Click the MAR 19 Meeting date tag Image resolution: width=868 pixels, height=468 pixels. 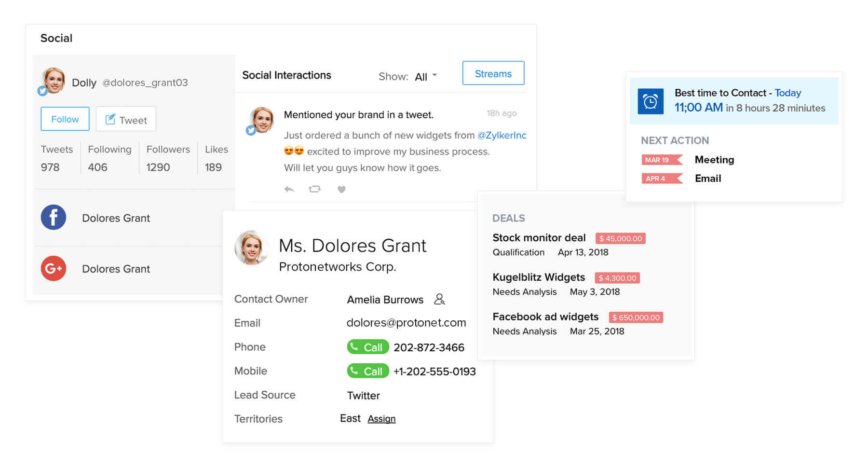pyautogui.click(x=660, y=160)
